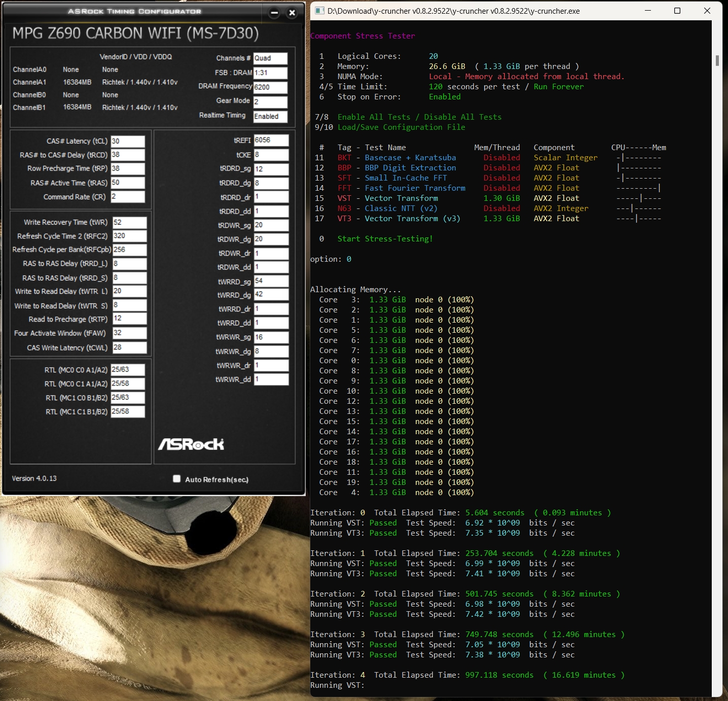Image resolution: width=728 pixels, height=701 pixels.
Task: Click the RTL (MC0 C0 A1/A2) field
Action: coord(128,370)
